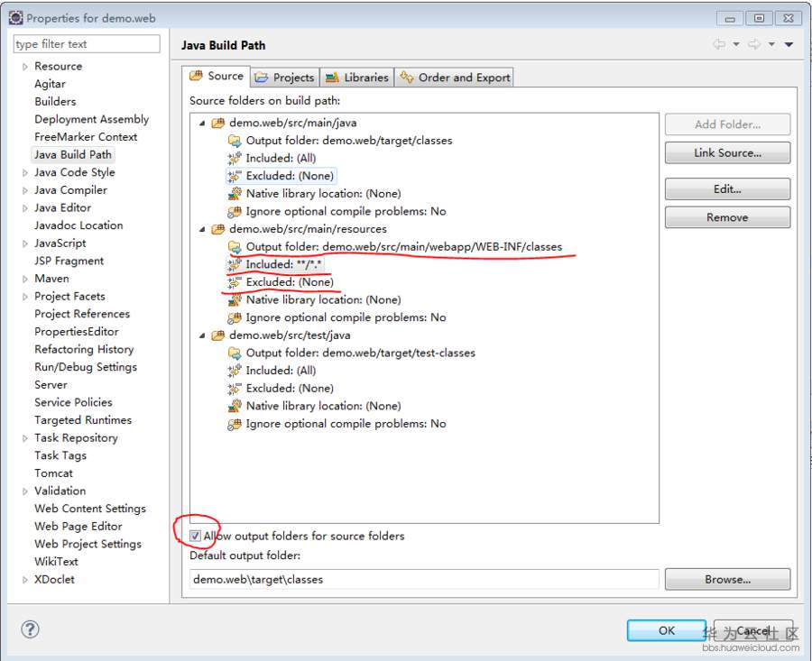Click the back navigation arrow icon
Viewport: 812px width, 661px height.
coord(719,44)
